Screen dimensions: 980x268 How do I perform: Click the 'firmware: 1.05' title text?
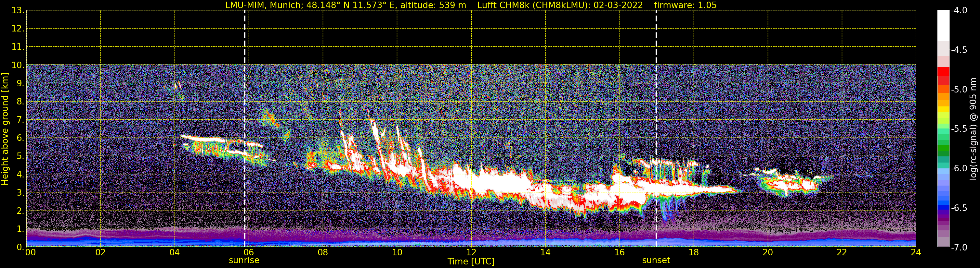pos(685,5)
